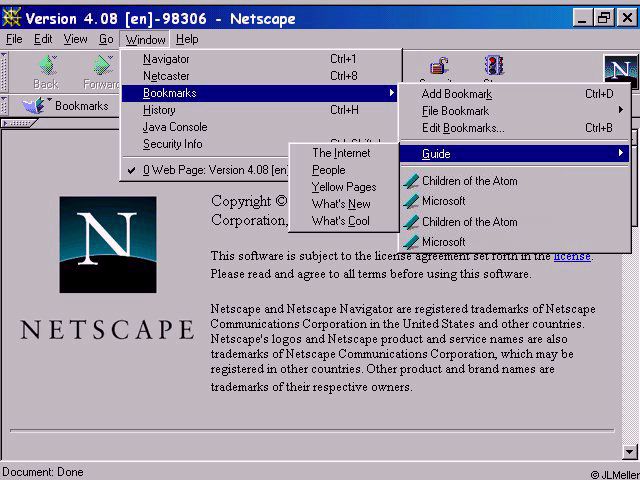Choose Add Bookmark from the submenu
640x480 pixels.
[x=514, y=94]
